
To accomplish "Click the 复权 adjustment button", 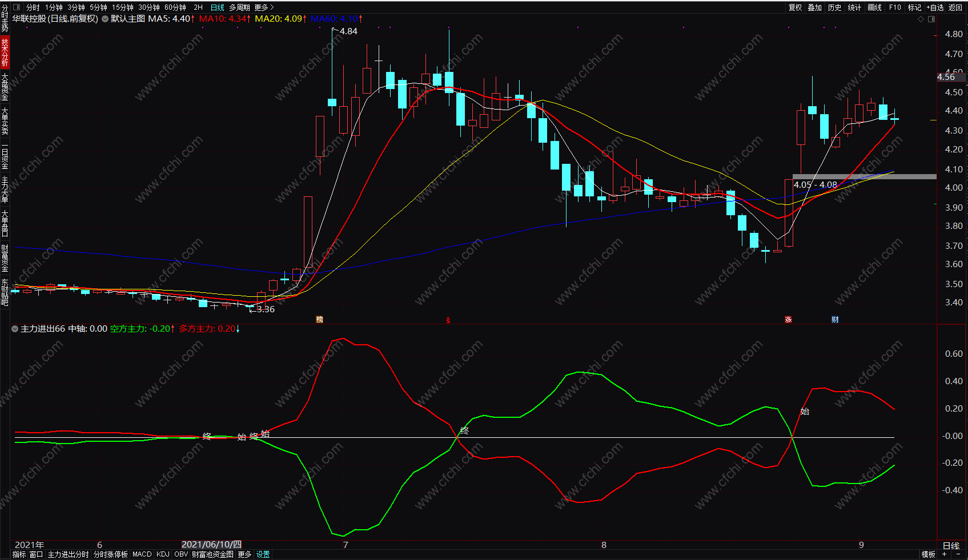I will tap(795, 7).
